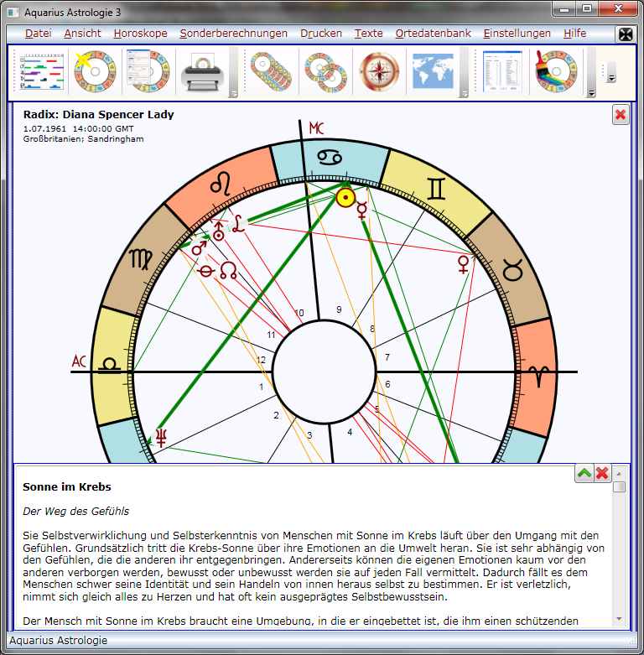644x655 pixels.
Task: Click the compass rose icon
Action: coord(379,71)
